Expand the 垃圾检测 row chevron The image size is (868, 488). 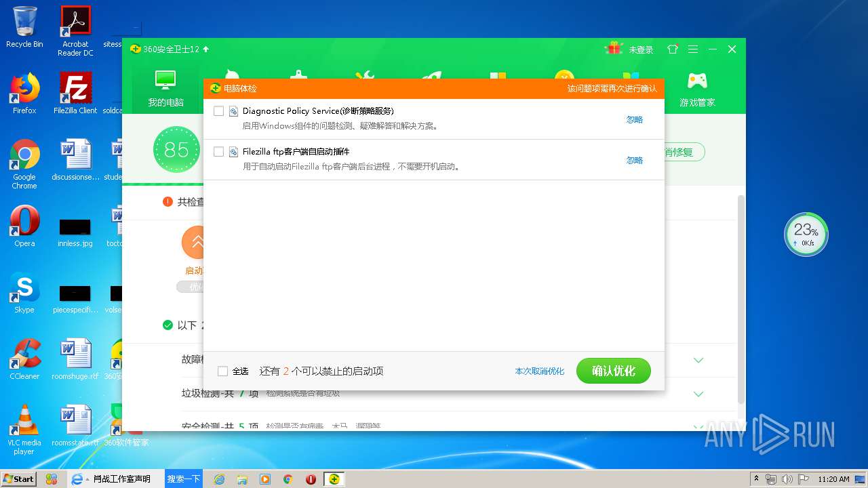click(698, 394)
